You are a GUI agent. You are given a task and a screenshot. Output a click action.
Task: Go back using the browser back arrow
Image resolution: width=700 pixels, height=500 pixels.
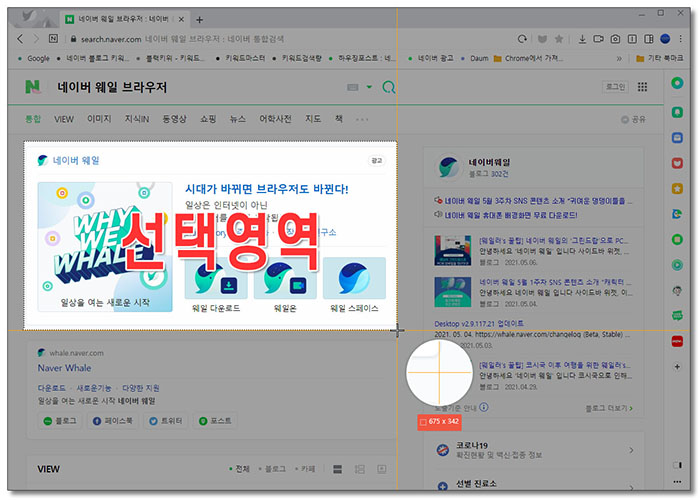click(x=20, y=39)
